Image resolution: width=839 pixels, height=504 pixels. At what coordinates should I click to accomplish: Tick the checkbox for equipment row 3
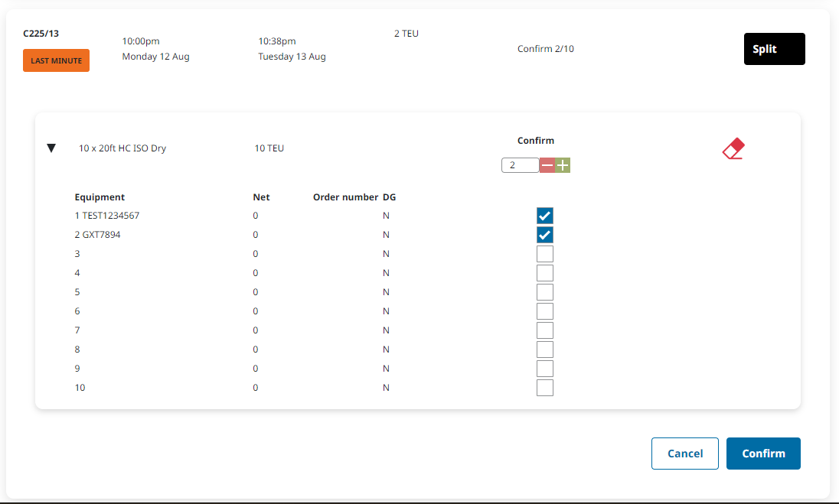click(x=544, y=254)
